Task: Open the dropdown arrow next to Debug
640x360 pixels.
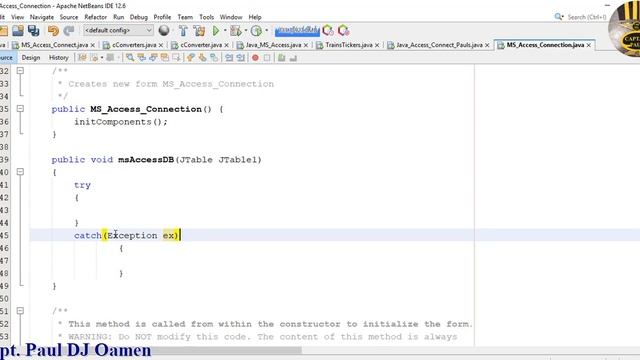Action: 246,31
